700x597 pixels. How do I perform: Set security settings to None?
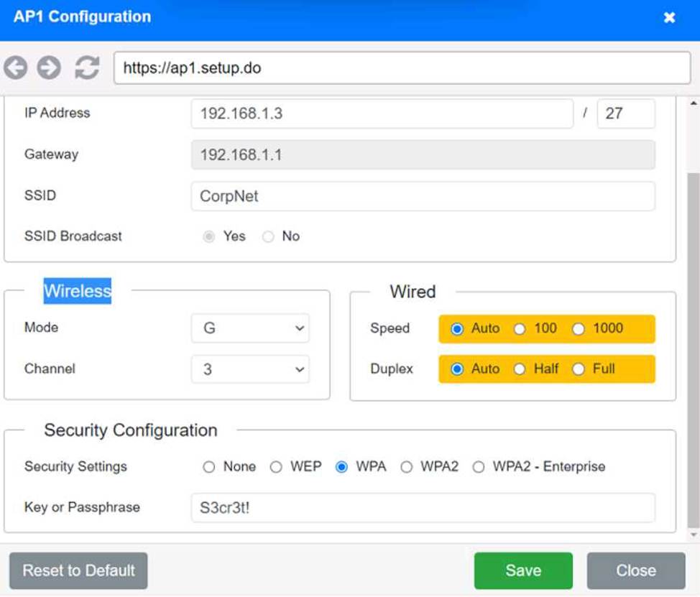pos(209,467)
